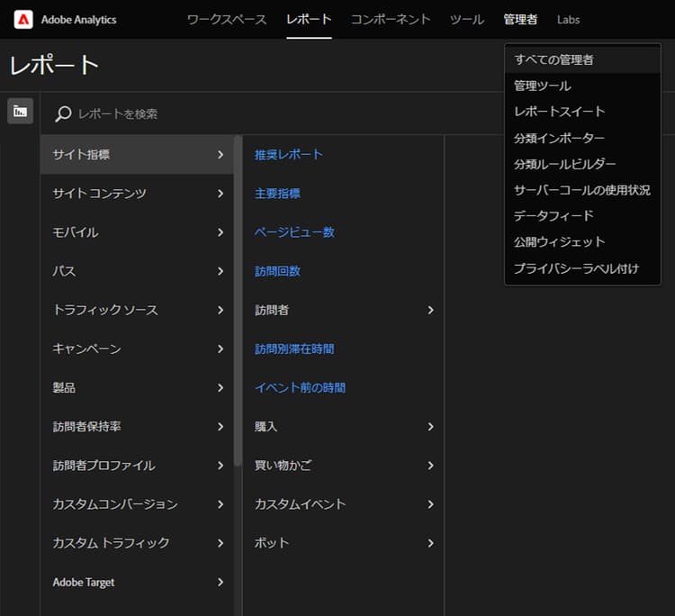
Task: Expand the キャンペーン category chevron
Action: click(x=220, y=349)
